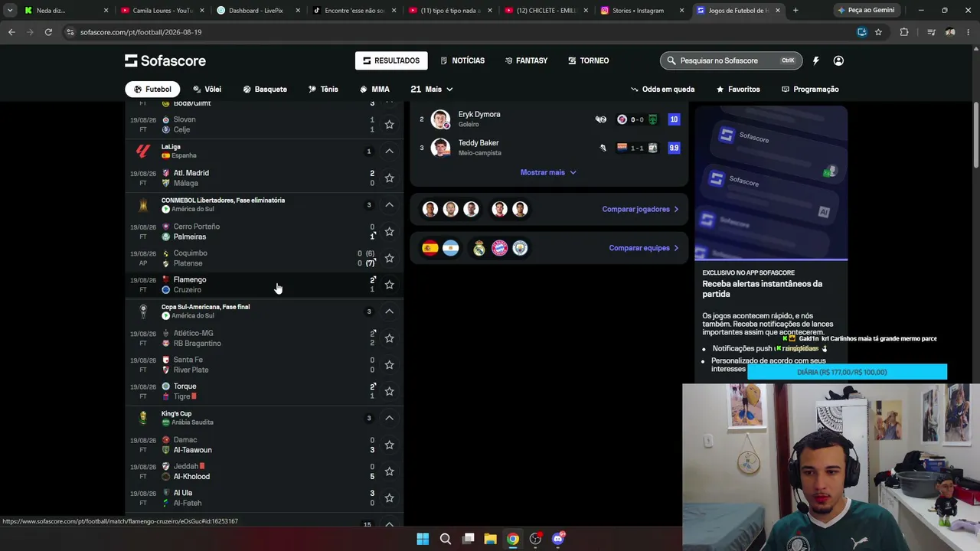Viewport: 980px width, 551px height.
Task: Switch to the Vôlei tab
Action: pos(207,90)
